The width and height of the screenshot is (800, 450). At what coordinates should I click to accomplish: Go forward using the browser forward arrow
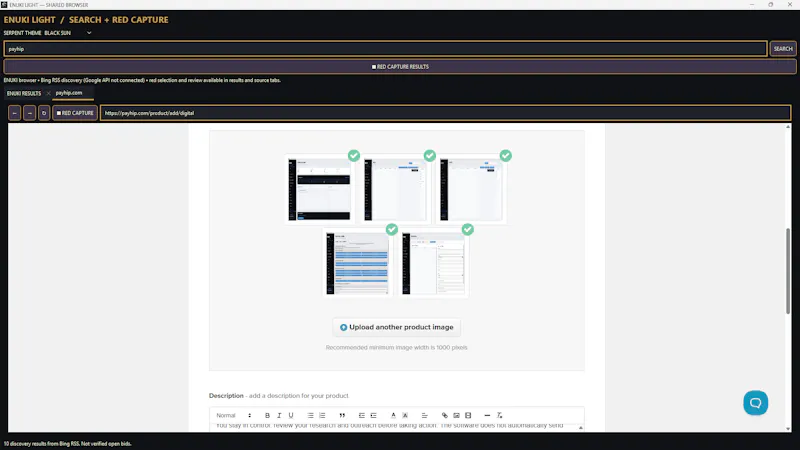tap(30, 113)
